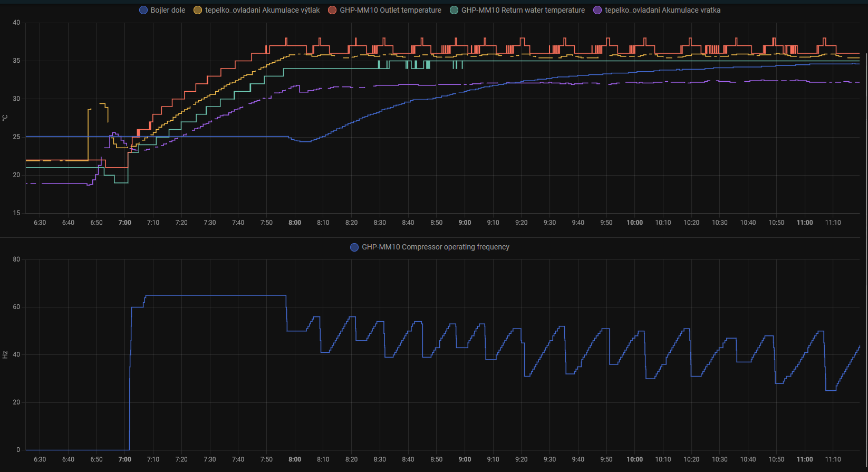Click the 9:00 time label on the temperature chart
This screenshot has width=868, height=472.
[x=465, y=223]
